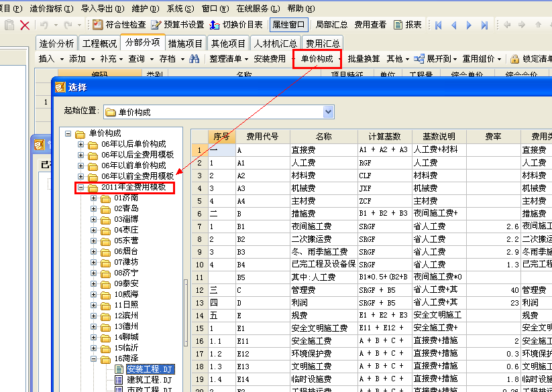552x392 pixels.
Task: Click the tree panel vertical scrollbar
Action: pos(186,313)
